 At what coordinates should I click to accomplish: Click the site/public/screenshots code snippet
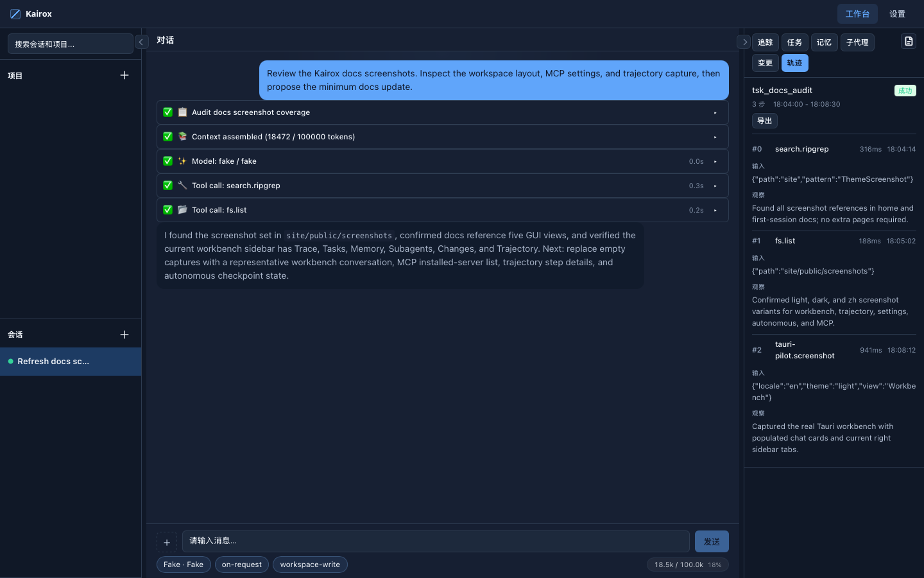click(339, 236)
